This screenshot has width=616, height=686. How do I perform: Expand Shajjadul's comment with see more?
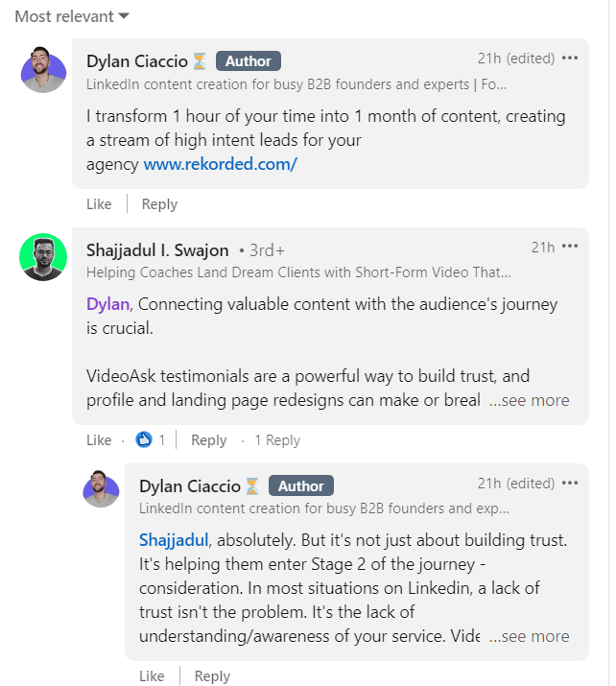click(529, 400)
